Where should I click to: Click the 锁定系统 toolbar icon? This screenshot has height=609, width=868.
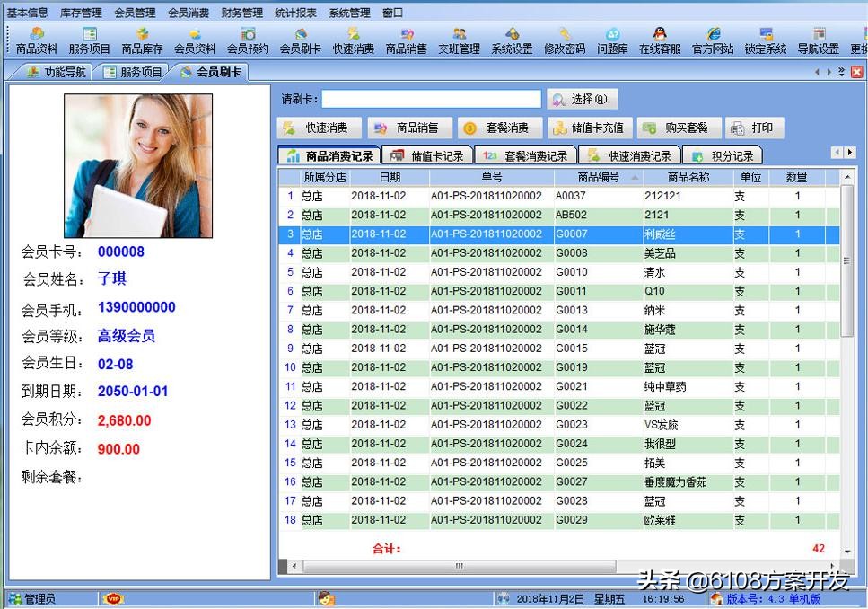pyautogui.click(x=766, y=40)
